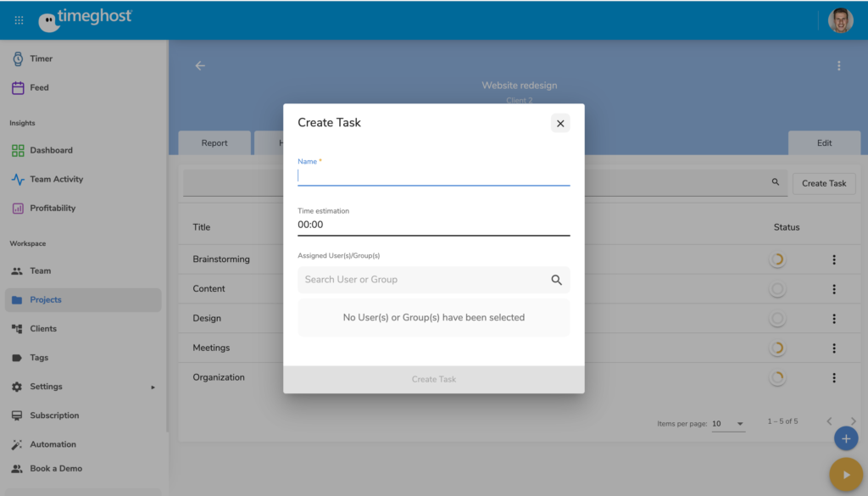
Task: Click into the task Name field
Action: click(x=433, y=176)
